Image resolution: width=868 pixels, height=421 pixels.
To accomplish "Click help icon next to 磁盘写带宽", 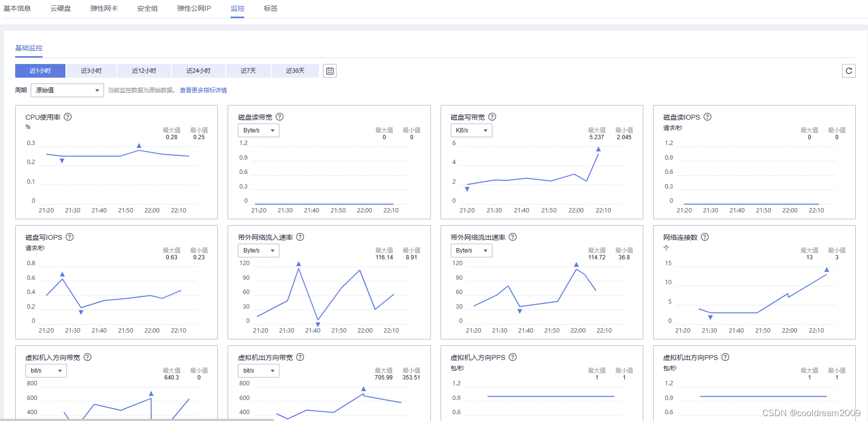I will 492,117.
